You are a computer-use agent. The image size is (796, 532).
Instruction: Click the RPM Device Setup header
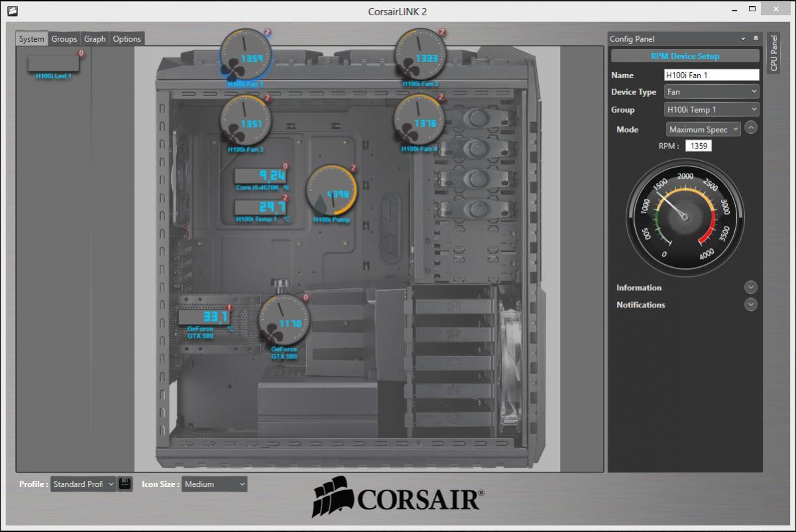click(685, 56)
